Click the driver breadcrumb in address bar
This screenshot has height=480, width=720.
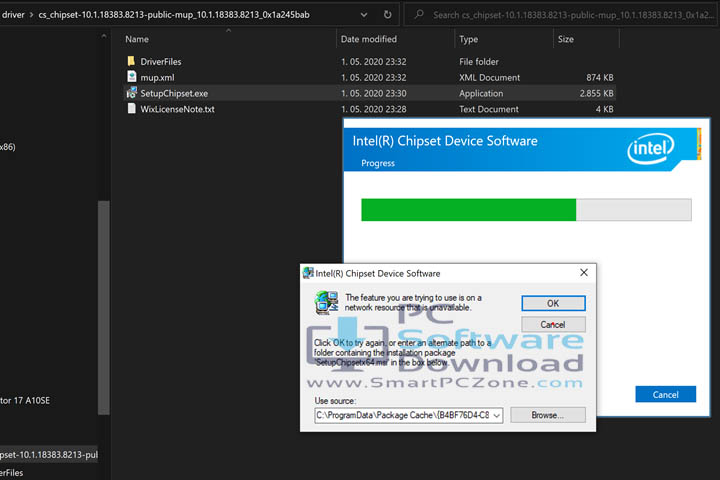coord(13,15)
